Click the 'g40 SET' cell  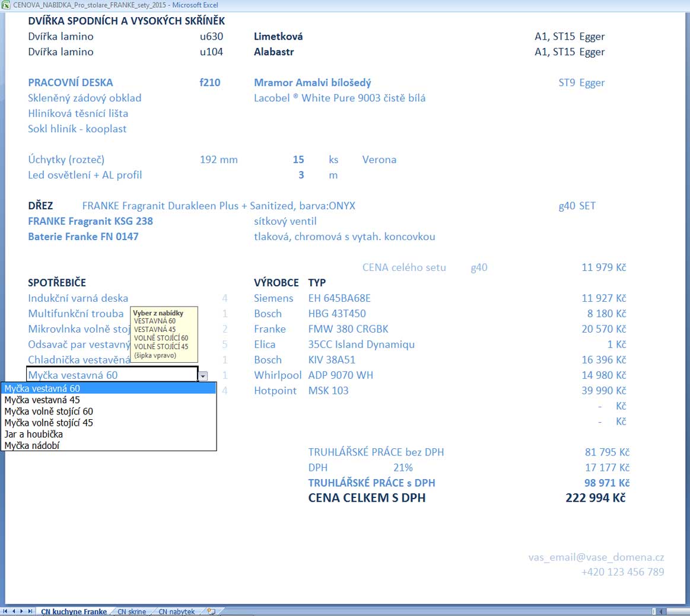click(x=577, y=206)
